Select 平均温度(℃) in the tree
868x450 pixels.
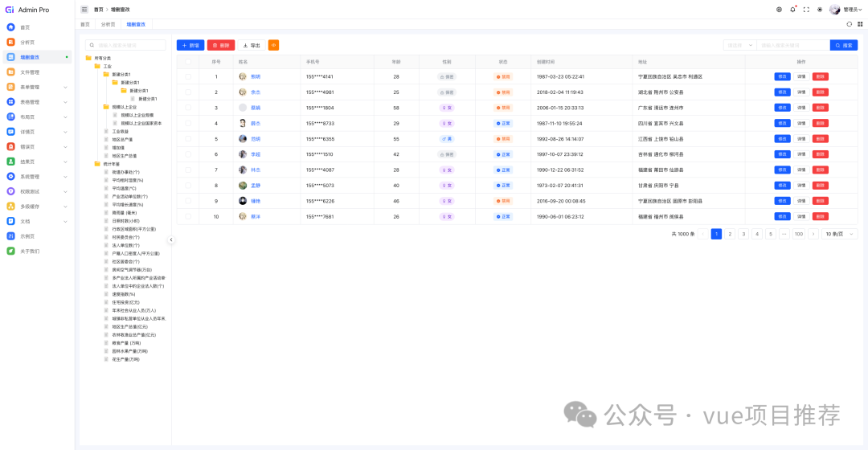tap(124, 188)
